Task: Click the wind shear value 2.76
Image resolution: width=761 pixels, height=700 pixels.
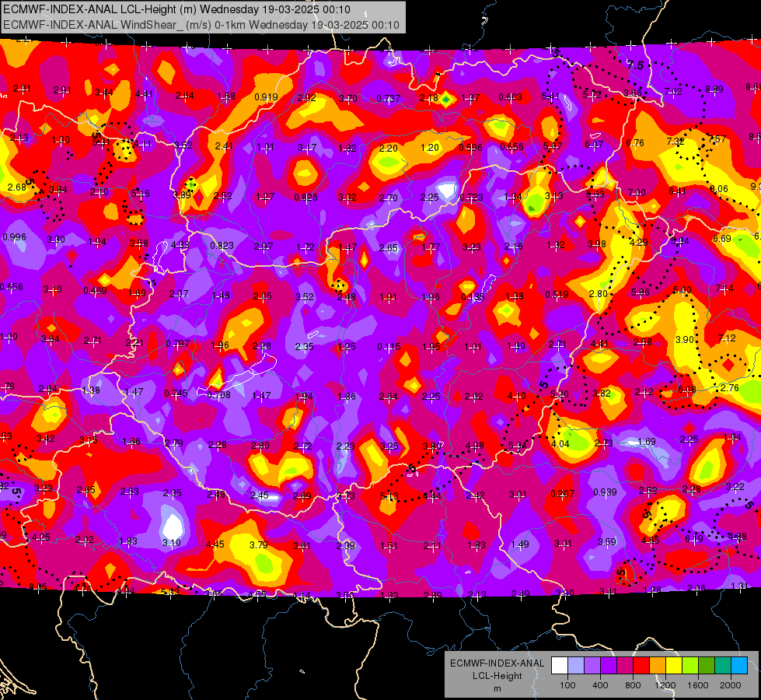Action: (729, 388)
